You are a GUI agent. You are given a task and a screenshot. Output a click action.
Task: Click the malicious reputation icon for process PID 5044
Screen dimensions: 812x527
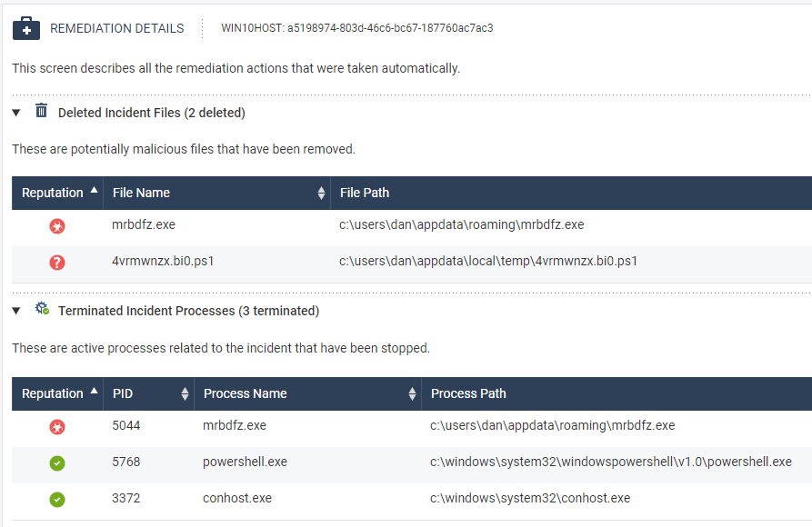click(x=57, y=426)
